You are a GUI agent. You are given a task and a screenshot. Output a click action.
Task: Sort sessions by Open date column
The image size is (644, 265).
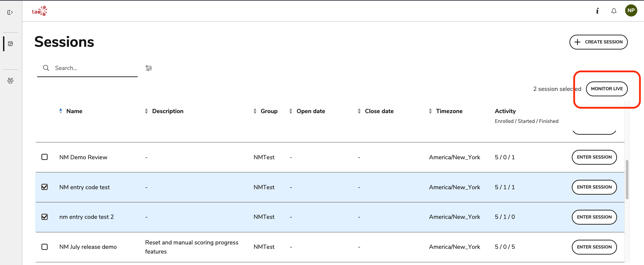[310, 111]
